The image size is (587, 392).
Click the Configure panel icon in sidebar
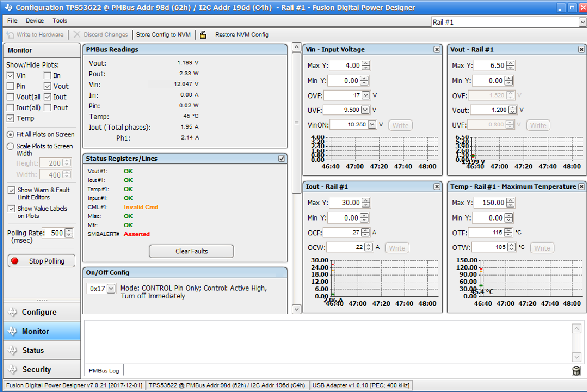click(12, 312)
